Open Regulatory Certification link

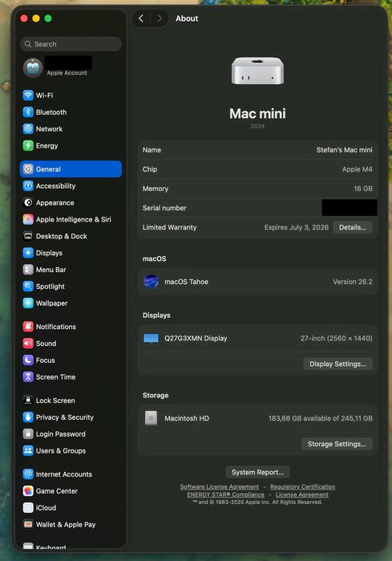(x=302, y=486)
